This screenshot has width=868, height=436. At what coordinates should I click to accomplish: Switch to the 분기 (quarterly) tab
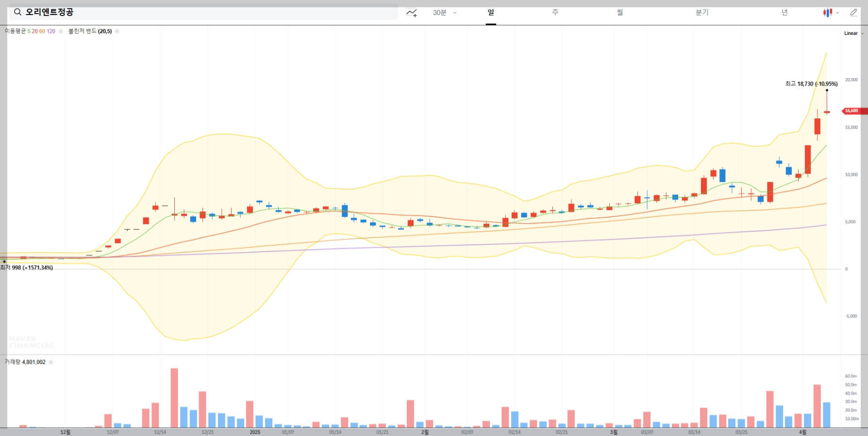coord(702,13)
